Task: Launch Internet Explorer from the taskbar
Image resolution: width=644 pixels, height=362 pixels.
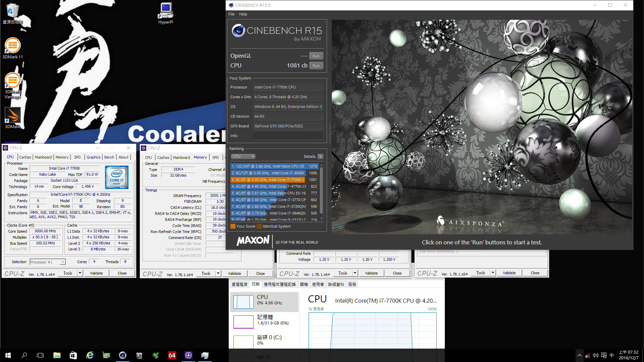Action: (90, 355)
